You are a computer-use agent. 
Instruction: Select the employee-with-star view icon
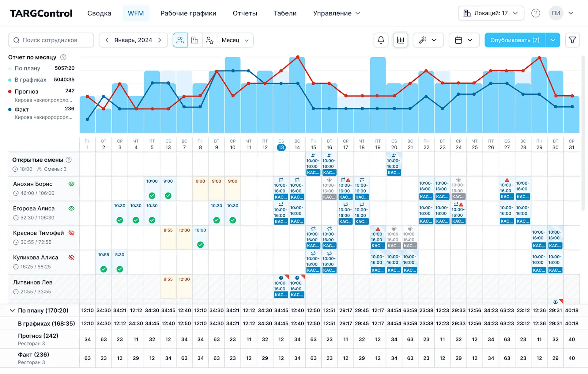(209, 40)
